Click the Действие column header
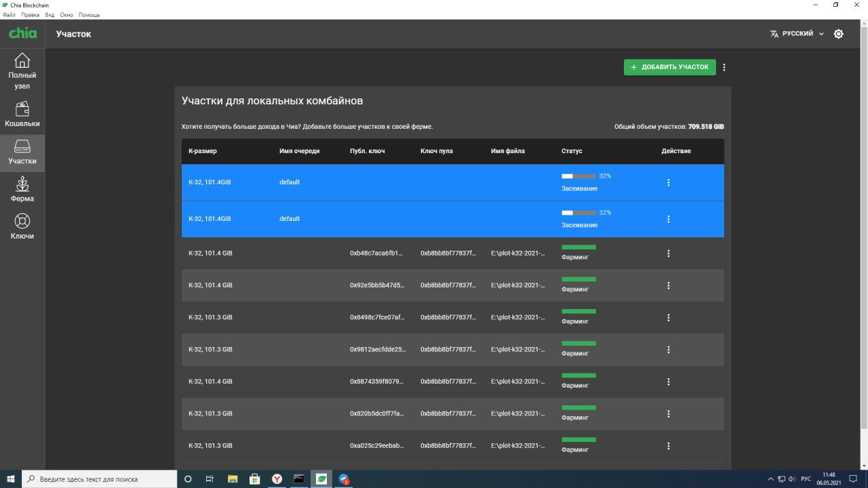The width and height of the screenshot is (868, 488). (676, 151)
